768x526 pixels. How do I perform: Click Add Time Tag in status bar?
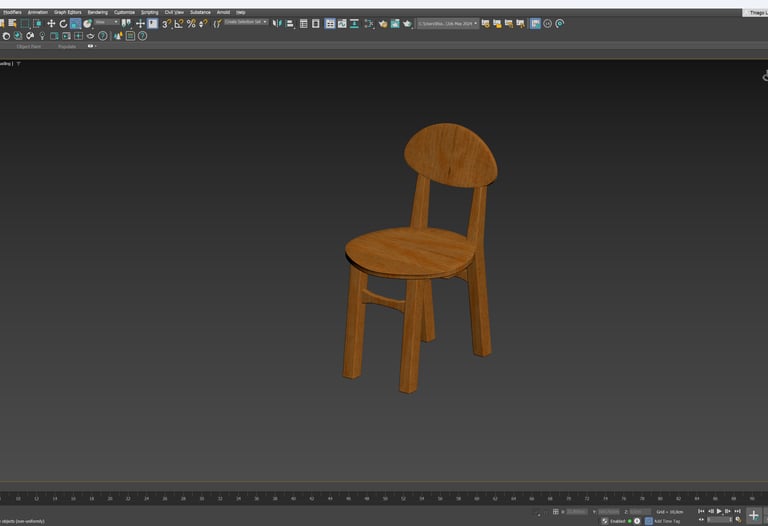coord(666,521)
